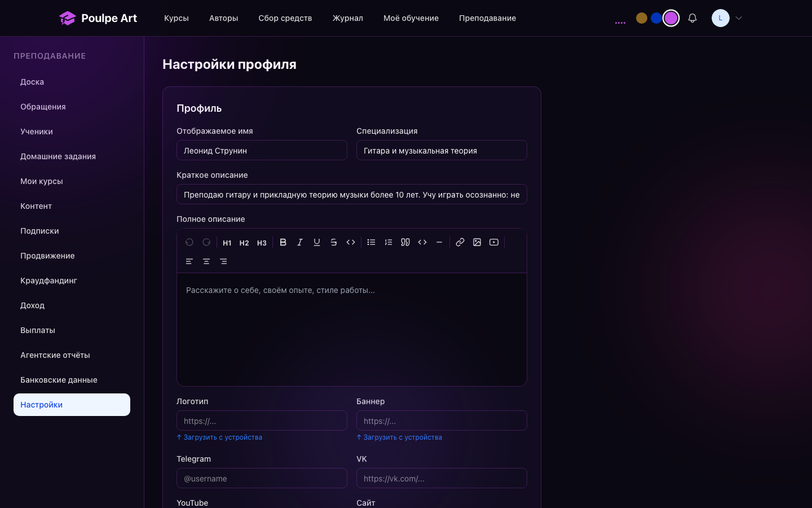Click Загрузить с устройства under Баннер
The image size is (812, 508).
tap(399, 437)
